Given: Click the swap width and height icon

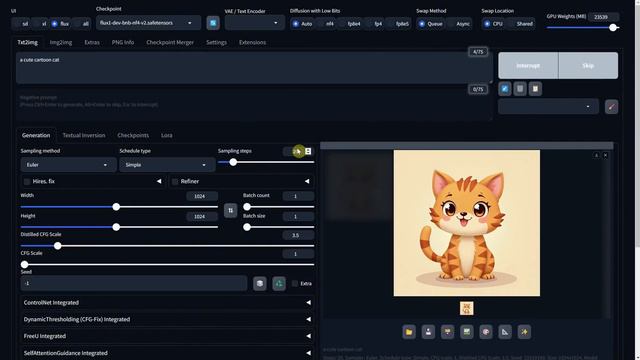Looking at the screenshot, I should pos(231,211).
